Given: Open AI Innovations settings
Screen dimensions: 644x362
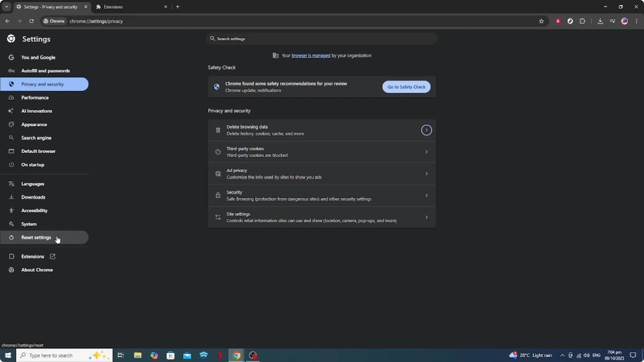Looking at the screenshot, I should point(37,111).
